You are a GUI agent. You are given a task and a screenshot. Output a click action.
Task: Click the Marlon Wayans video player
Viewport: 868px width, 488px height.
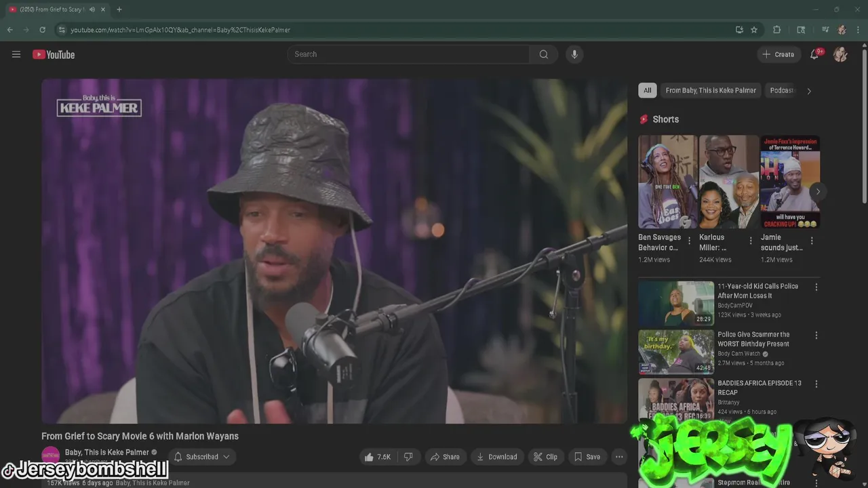pos(334,251)
